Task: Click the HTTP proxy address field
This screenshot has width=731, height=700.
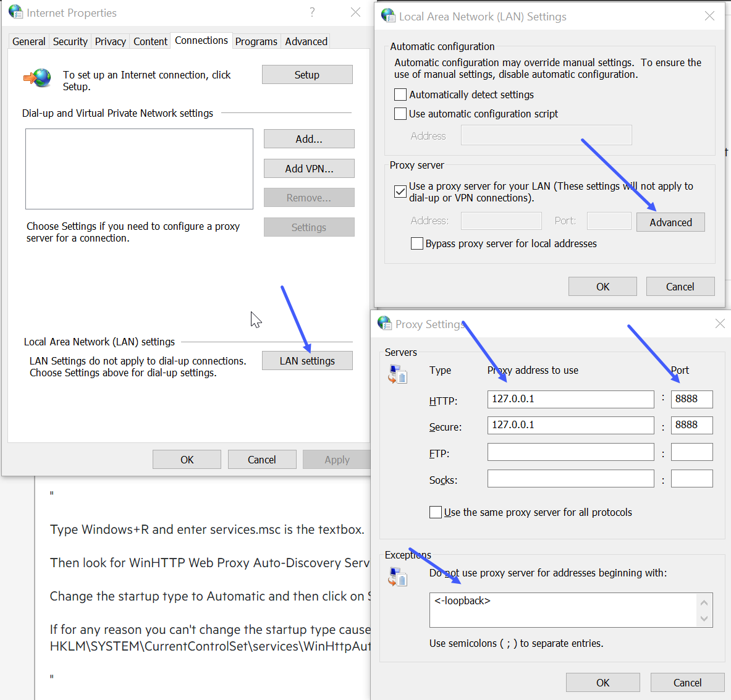Action: [570, 399]
